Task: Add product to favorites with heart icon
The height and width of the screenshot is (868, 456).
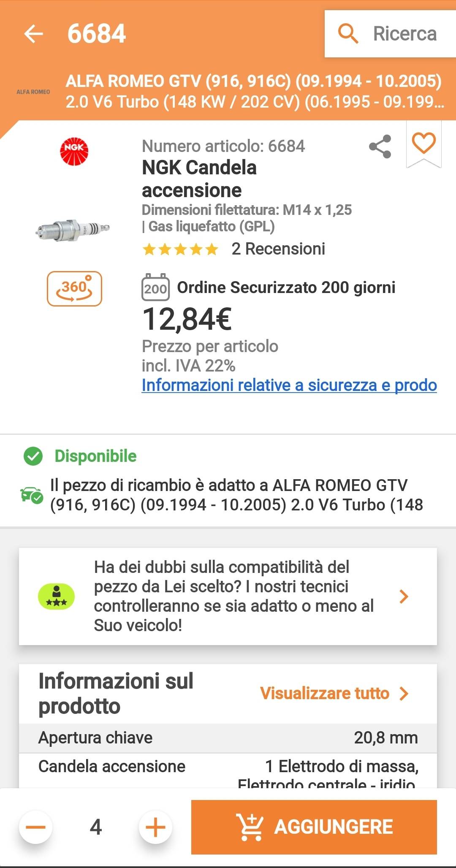Action: pos(423,143)
